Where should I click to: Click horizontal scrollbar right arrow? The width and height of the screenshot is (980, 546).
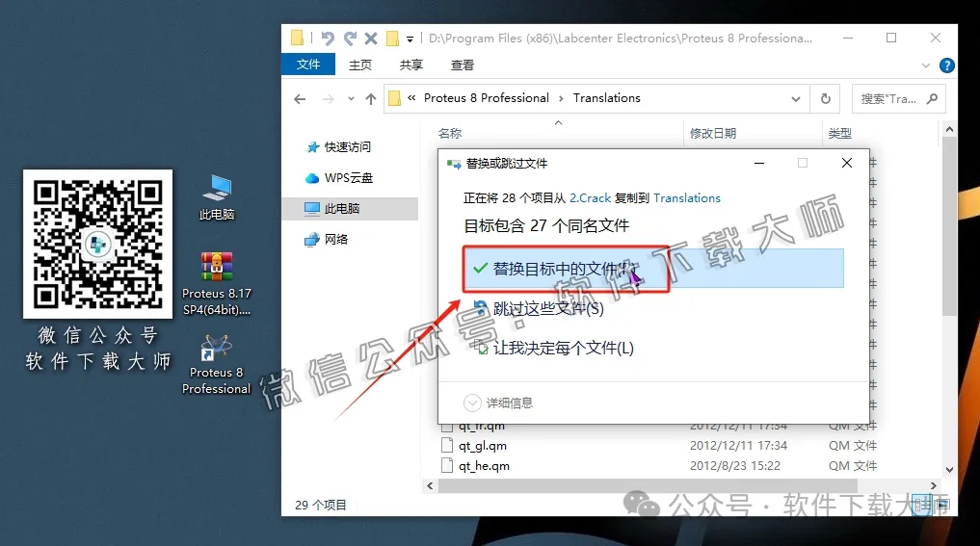(x=933, y=485)
